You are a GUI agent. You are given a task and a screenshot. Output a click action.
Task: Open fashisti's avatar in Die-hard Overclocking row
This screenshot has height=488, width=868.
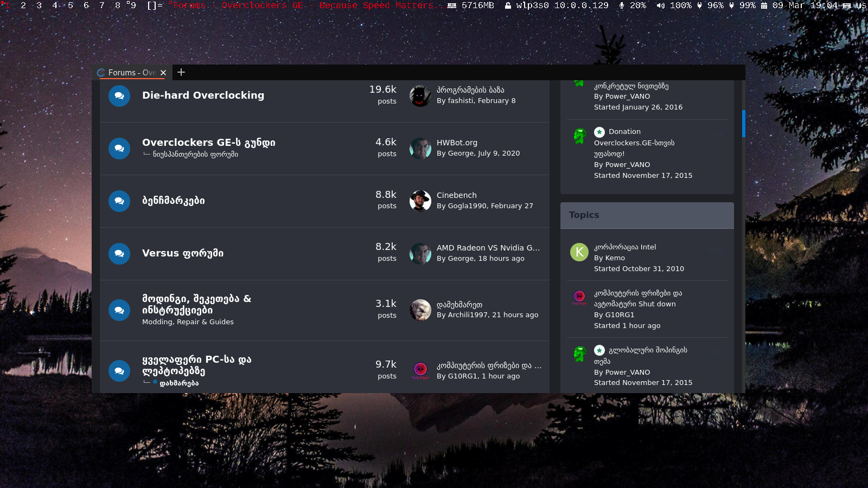click(420, 96)
